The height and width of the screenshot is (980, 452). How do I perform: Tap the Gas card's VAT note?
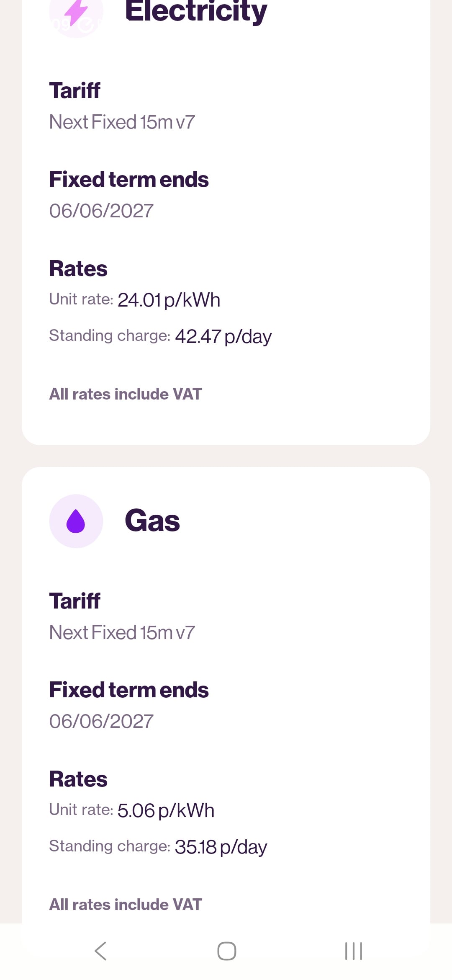[126, 905]
